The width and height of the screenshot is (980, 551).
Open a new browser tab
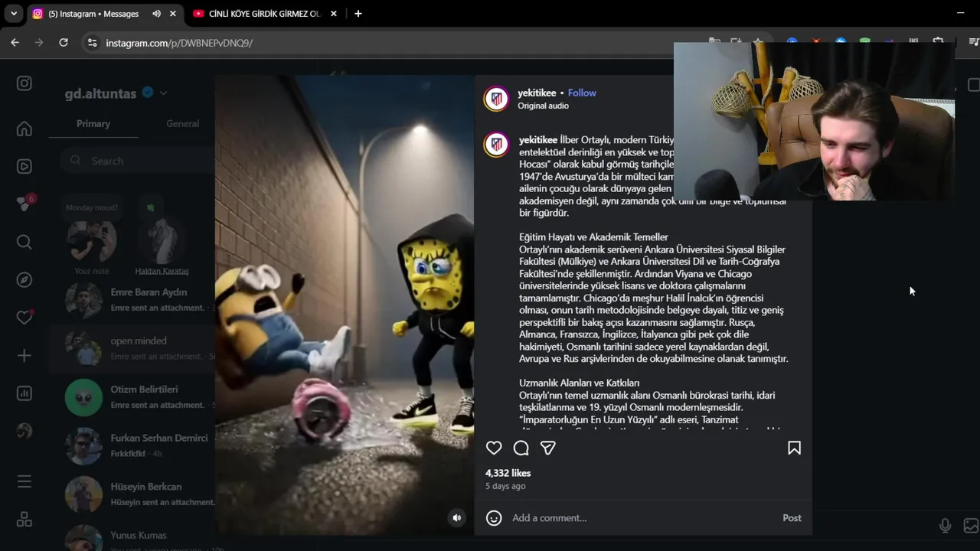click(358, 14)
